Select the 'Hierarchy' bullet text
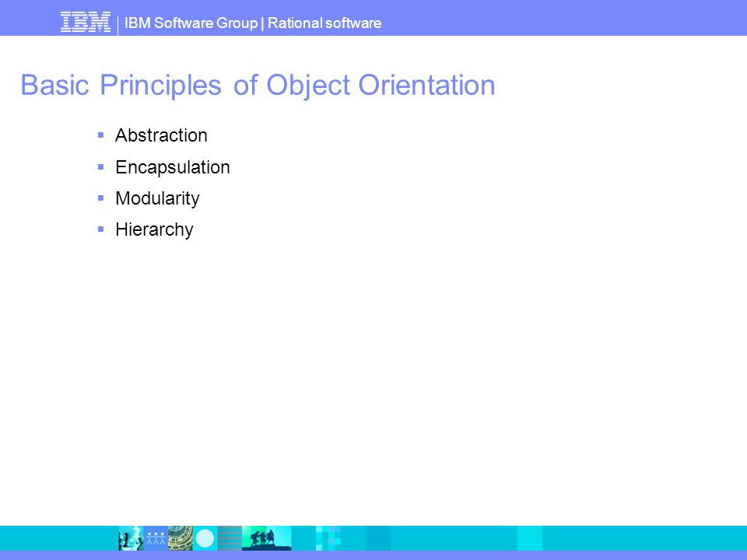Screen dimensions: 747x560 (x=154, y=229)
